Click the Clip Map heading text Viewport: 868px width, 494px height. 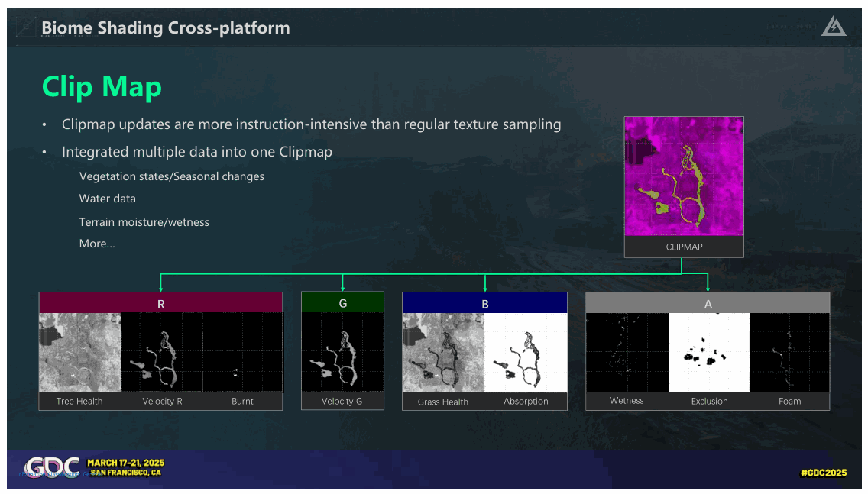(102, 87)
